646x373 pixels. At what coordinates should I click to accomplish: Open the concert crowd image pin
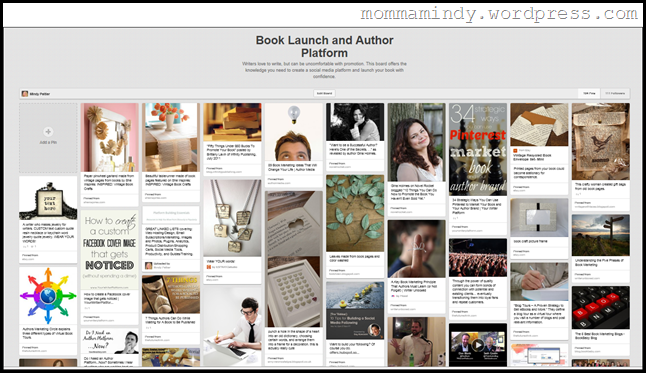478,258
